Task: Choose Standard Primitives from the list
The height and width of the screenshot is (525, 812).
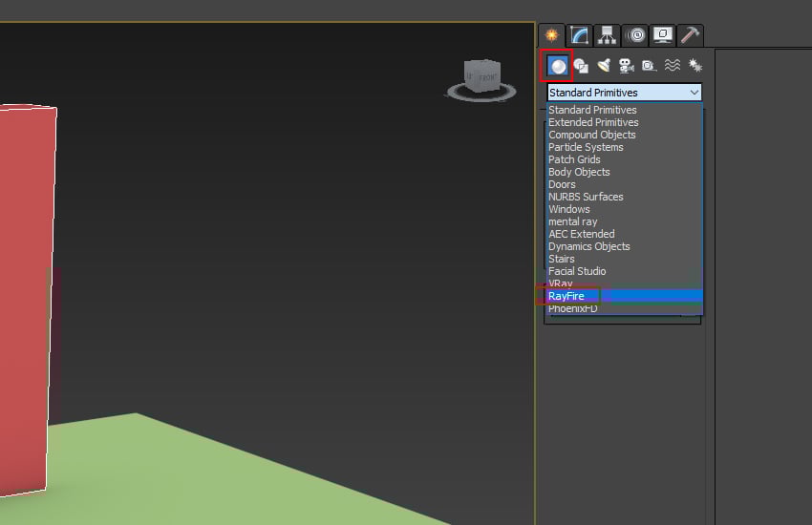Action: click(625, 110)
